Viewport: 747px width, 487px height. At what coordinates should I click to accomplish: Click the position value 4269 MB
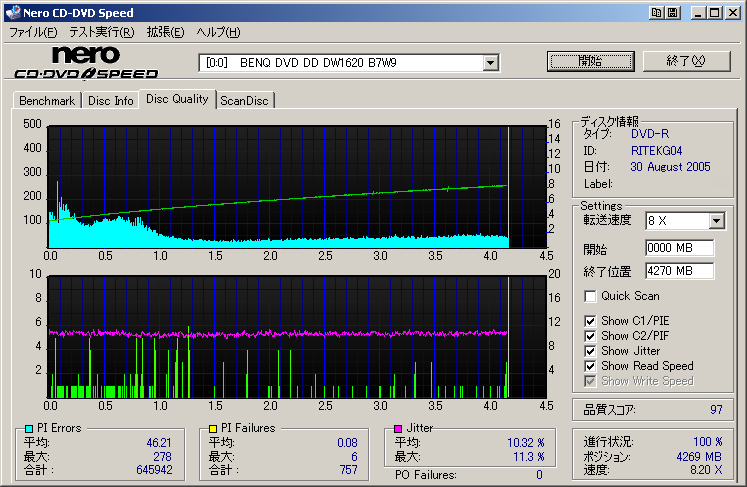coord(699,457)
